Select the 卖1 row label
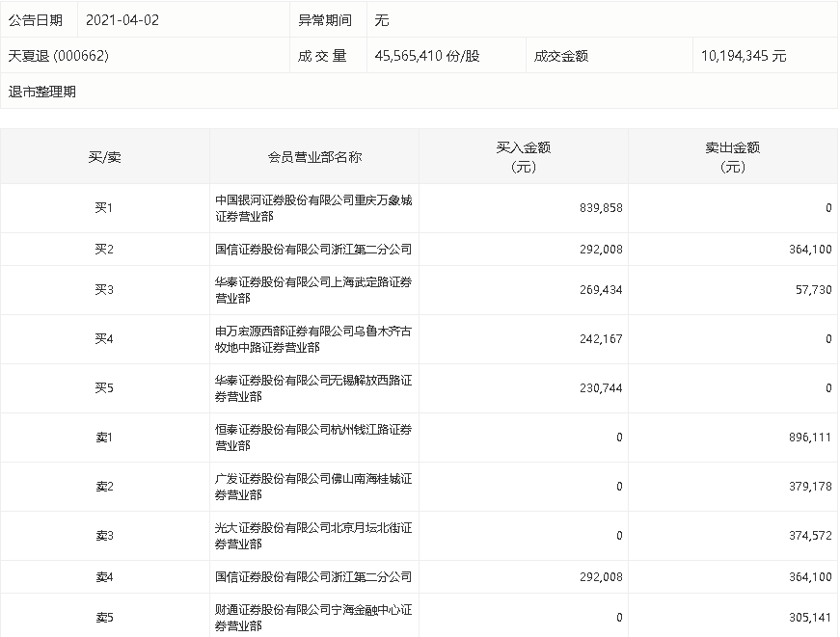 tap(104, 438)
